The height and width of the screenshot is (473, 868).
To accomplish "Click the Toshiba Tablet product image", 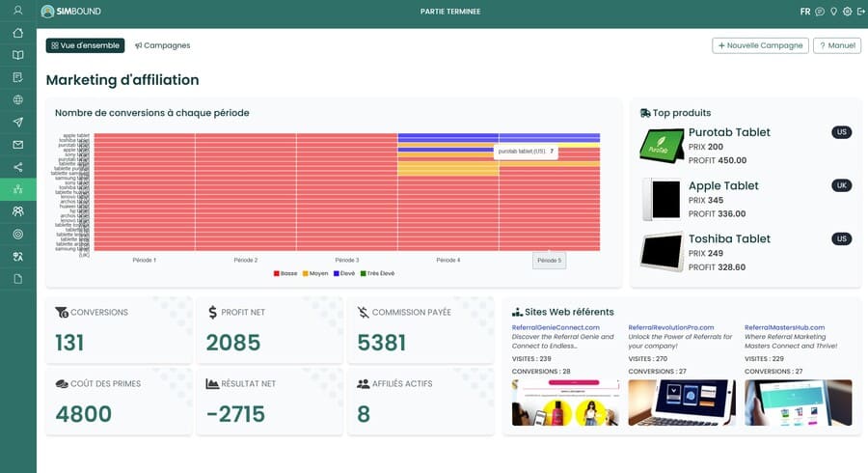I will point(662,252).
